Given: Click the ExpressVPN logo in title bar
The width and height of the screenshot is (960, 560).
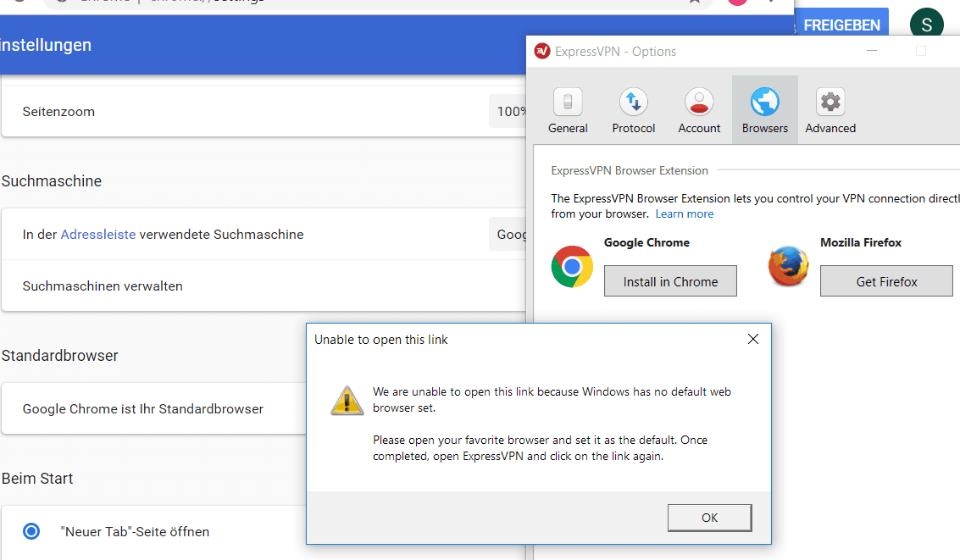Looking at the screenshot, I should [541, 51].
